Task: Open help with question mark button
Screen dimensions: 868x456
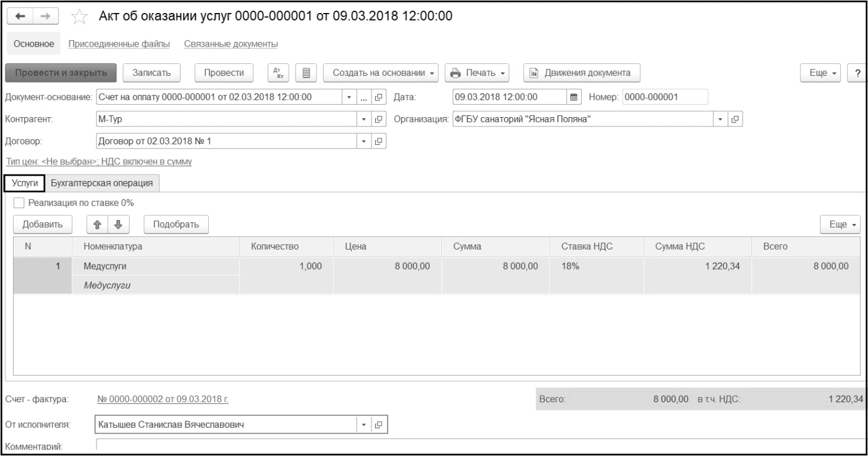Action: click(x=857, y=73)
